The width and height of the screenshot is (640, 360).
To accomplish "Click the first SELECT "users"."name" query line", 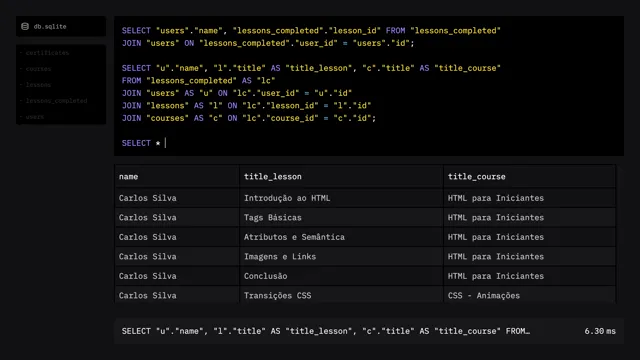I will click(x=311, y=31).
